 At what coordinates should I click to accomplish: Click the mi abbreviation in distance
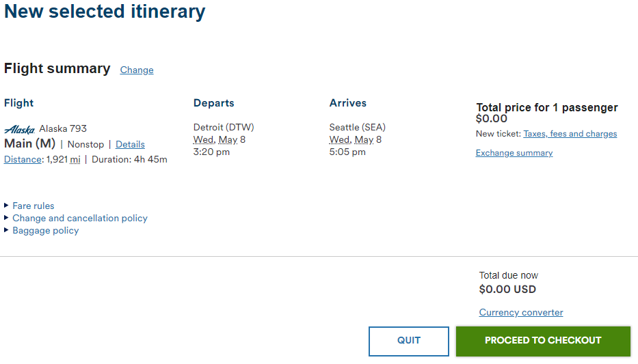(x=75, y=159)
